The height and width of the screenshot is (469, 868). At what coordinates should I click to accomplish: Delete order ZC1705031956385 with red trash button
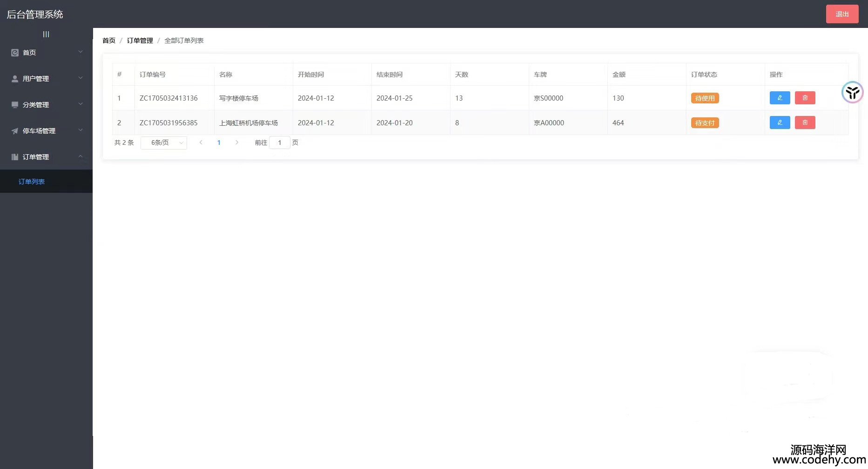[805, 122]
